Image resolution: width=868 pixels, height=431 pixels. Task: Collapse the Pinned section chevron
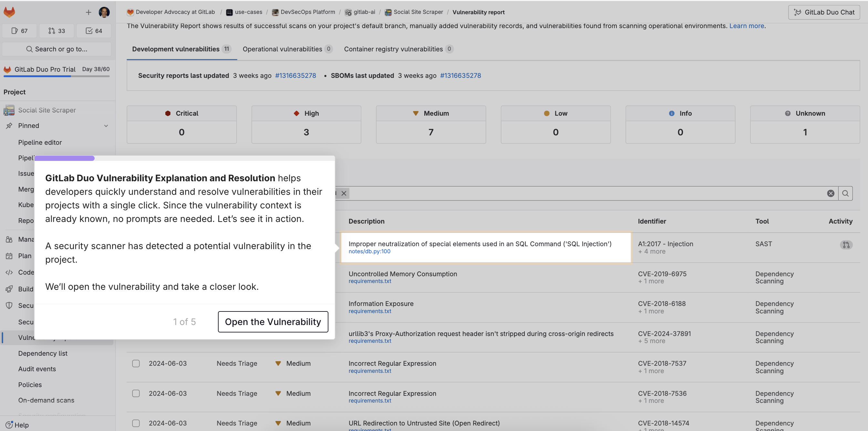pos(106,125)
